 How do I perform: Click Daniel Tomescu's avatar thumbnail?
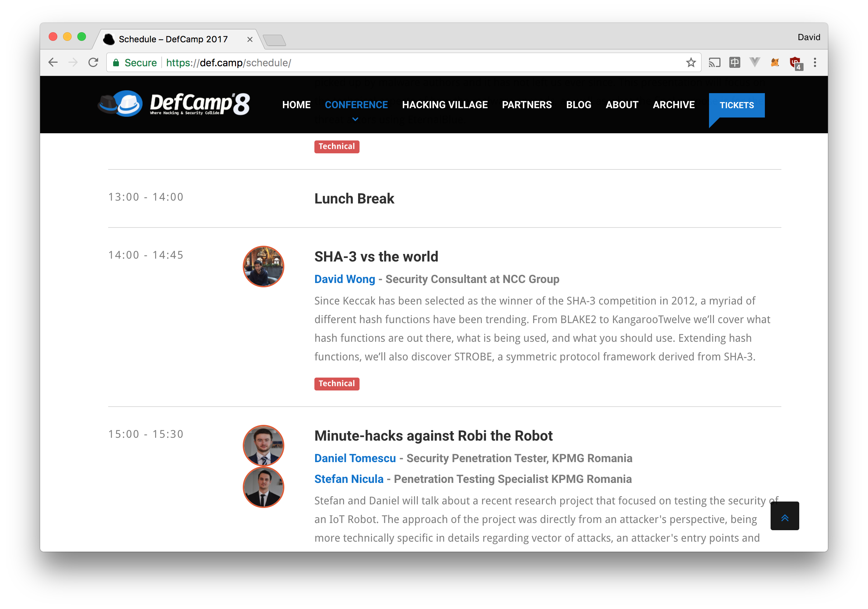pyautogui.click(x=264, y=446)
